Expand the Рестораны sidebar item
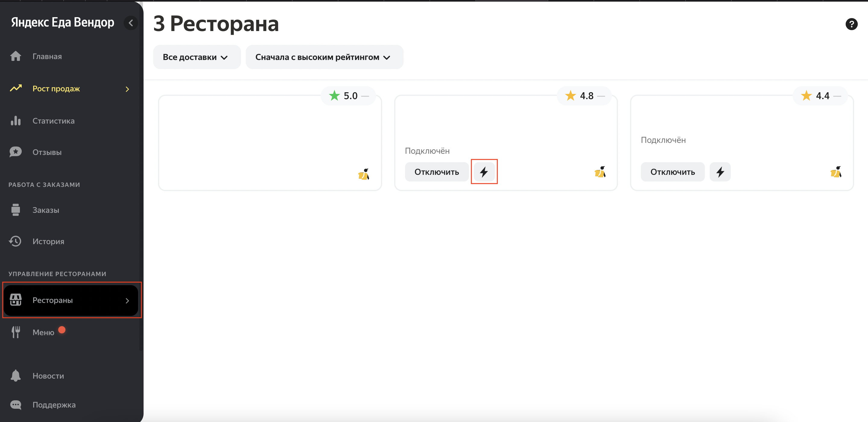868x422 pixels. [71, 300]
